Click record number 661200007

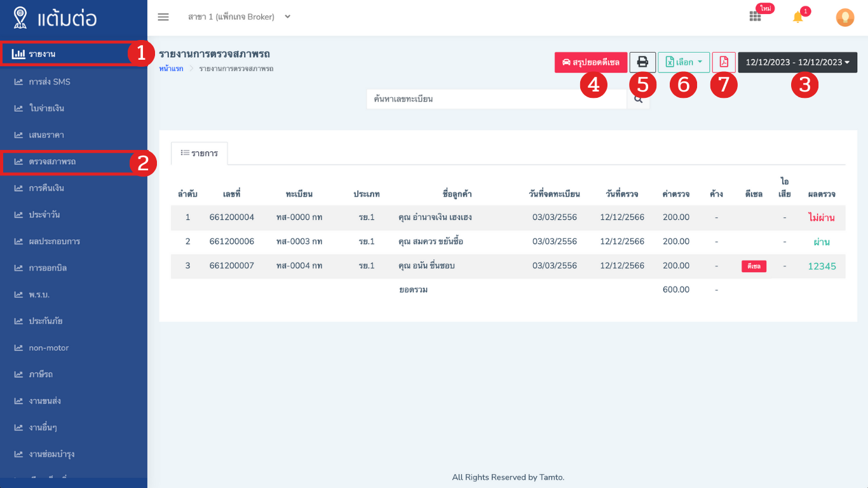[232, 266]
